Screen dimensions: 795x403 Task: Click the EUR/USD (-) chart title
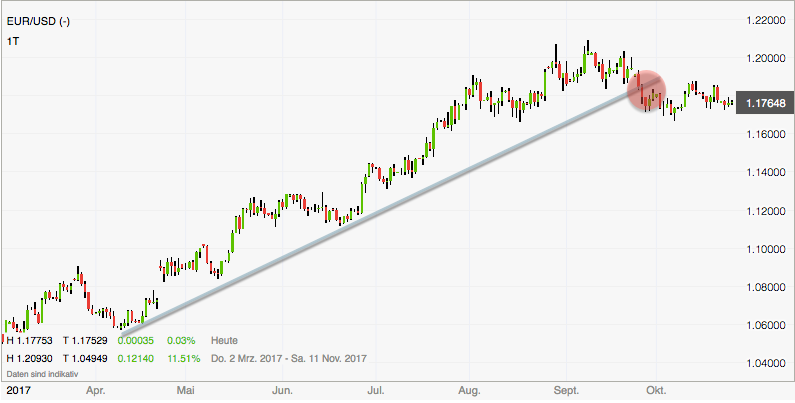click(38, 22)
